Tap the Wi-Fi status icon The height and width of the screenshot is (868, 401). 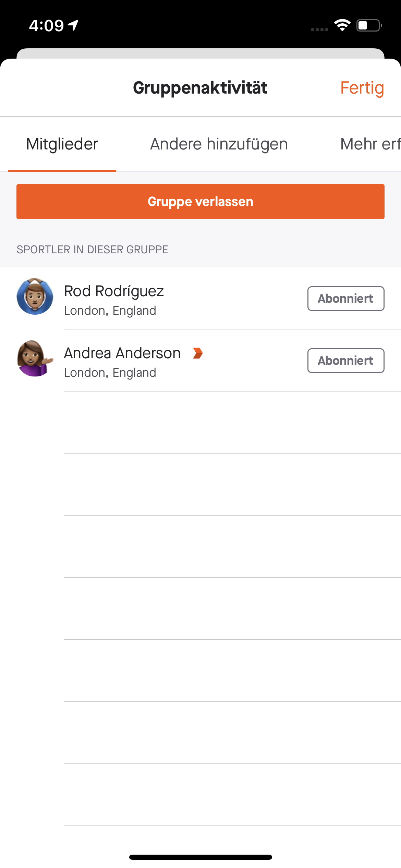coord(342,25)
